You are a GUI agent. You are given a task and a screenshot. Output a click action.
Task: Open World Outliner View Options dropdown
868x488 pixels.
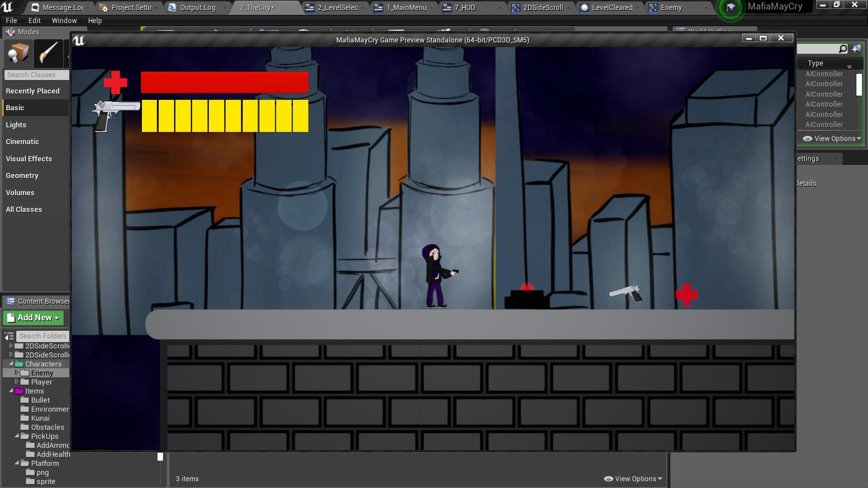pyautogui.click(x=832, y=139)
